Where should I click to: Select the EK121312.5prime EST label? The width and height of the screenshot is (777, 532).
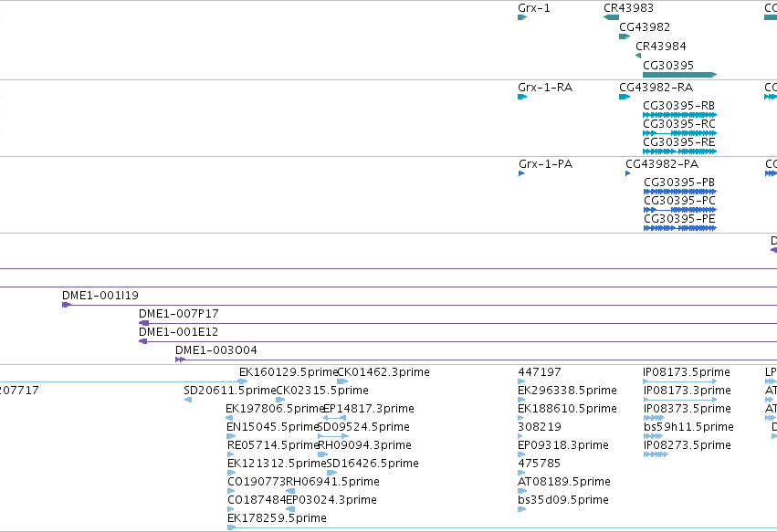[277, 464]
